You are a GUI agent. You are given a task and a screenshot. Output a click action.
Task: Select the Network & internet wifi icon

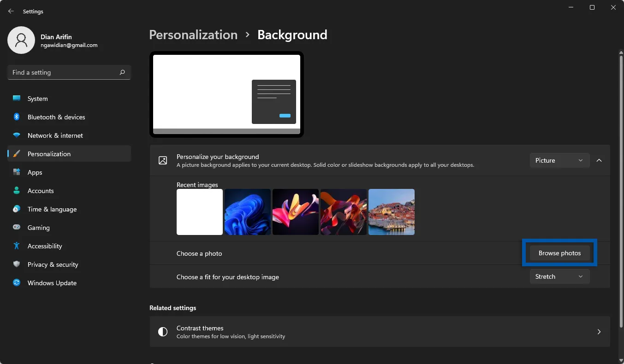point(17,135)
